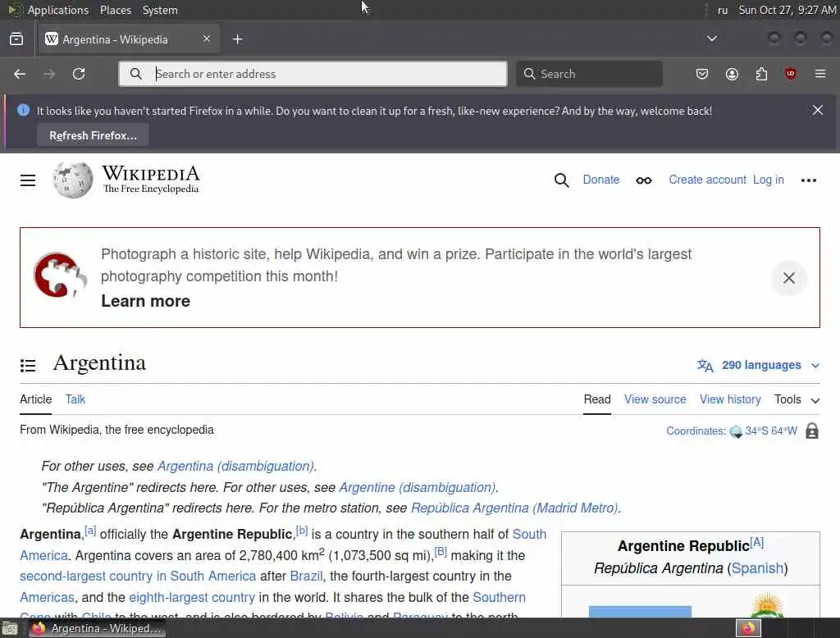840x638 pixels.
Task: Switch to the Talk tab
Action: (x=75, y=399)
